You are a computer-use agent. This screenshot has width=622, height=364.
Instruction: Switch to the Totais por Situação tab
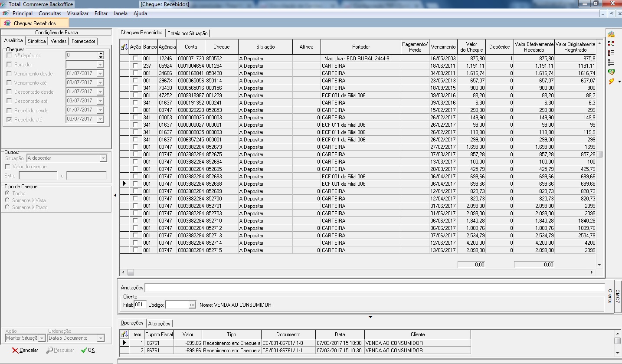pos(188,33)
